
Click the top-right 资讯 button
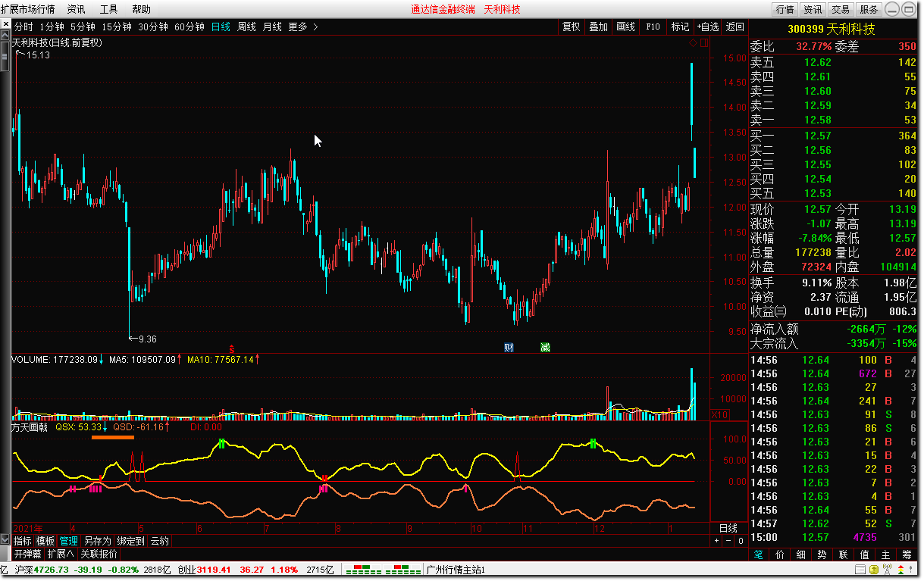click(x=813, y=9)
